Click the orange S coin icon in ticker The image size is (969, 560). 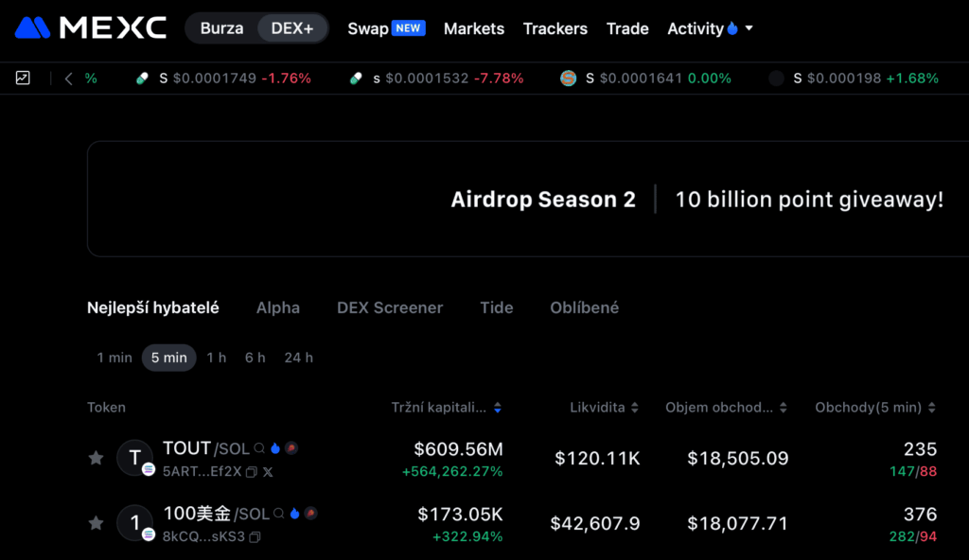[x=568, y=79]
